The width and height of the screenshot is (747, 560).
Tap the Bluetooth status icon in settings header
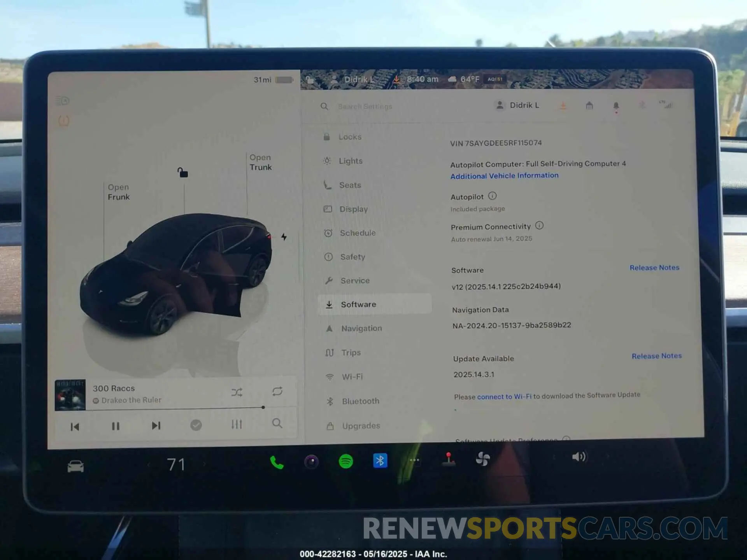point(642,105)
